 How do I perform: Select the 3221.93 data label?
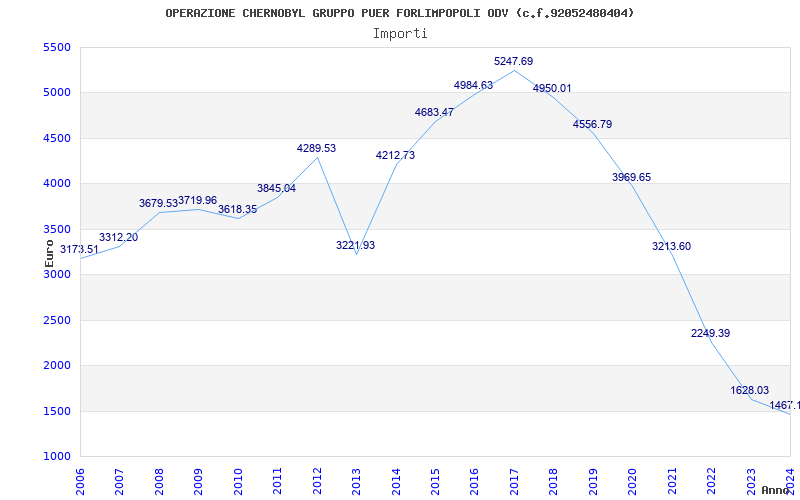click(x=355, y=245)
